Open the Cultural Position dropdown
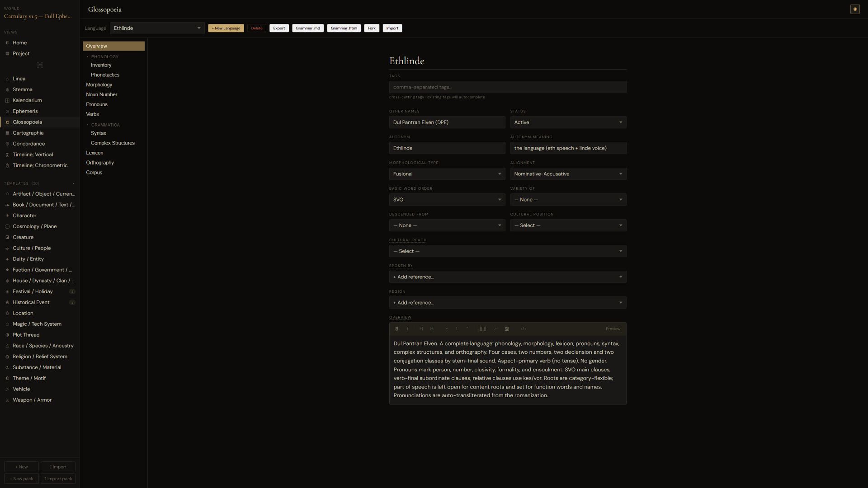Image resolution: width=868 pixels, height=488 pixels. click(x=568, y=225)
